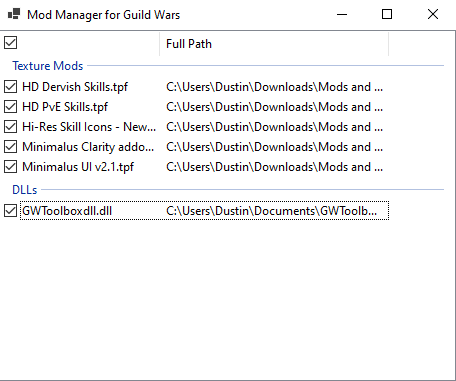Viewport: 456px width, 381px height.
Task: Select the Minimalus UI v2.1.tpf entry
Action: coord(78,167)
